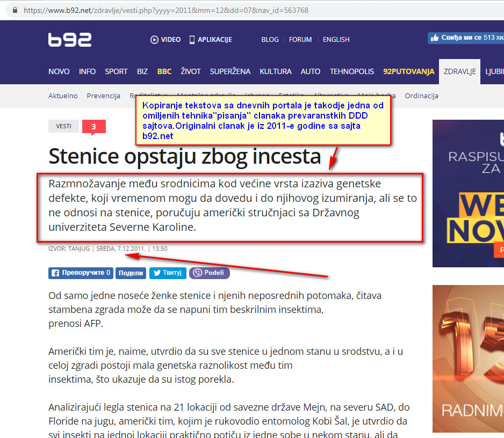Open the BIZ menu item
Image resolution: width=504 pixels, height=438 pixels.
pos(142,71)
